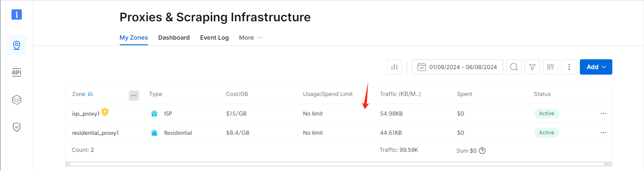Viewport: 644px width, 171px height.
Task: Open the Add dropdown button
Action: pyautogui.click(x=596, y=67)
